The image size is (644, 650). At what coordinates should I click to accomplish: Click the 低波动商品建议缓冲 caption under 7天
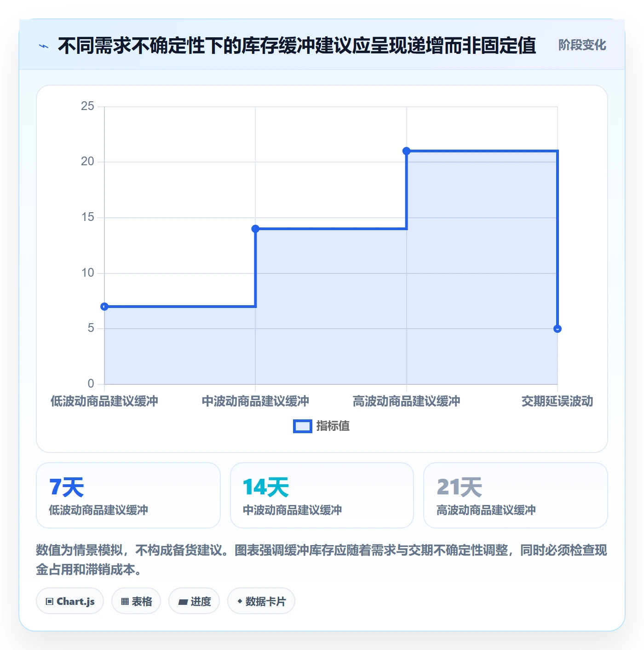[x=98, y=510]
